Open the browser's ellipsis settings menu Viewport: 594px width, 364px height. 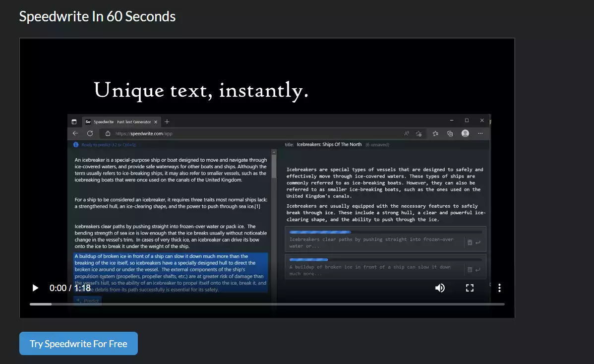point(480,133)
